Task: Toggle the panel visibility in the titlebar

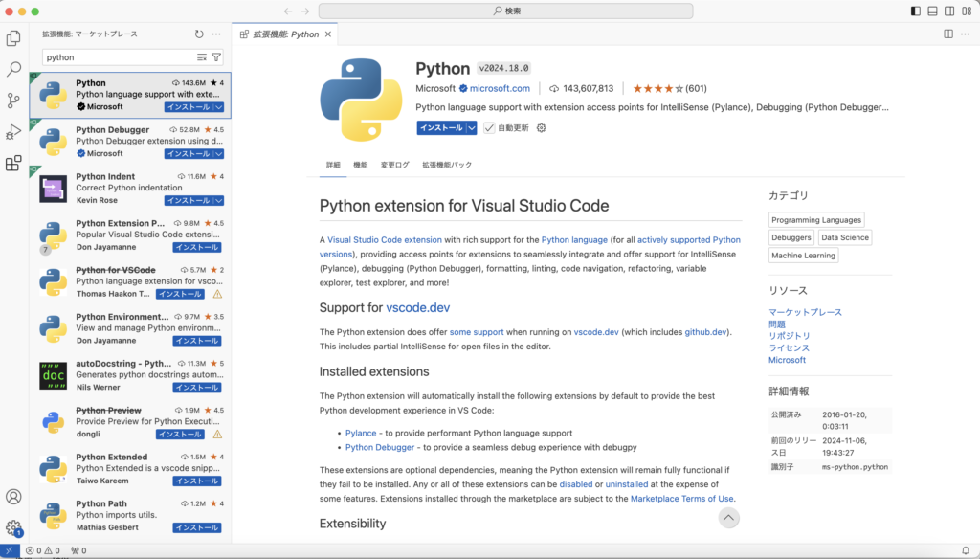Action: [931, 10]
